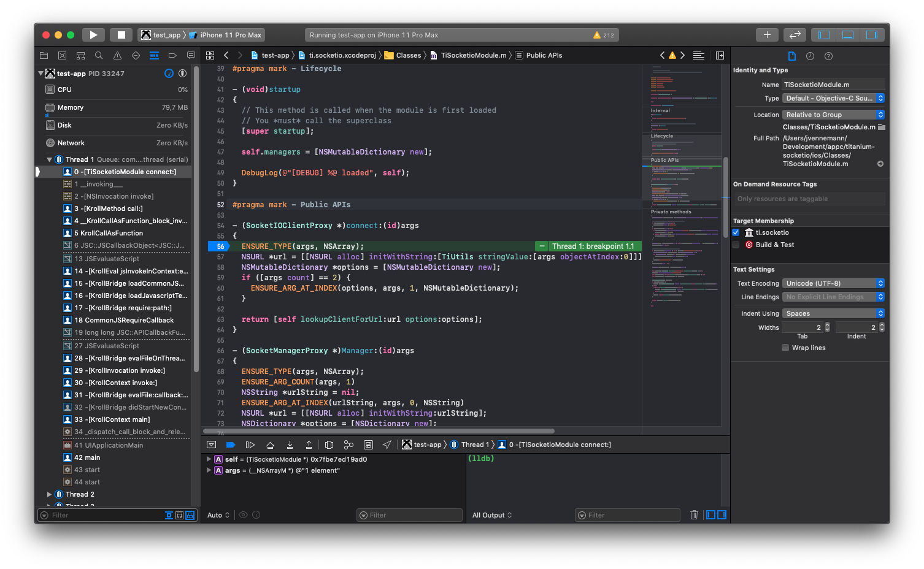Expand Thread 2 in debug navigator

pyautogui.click(x=50, y=494)
